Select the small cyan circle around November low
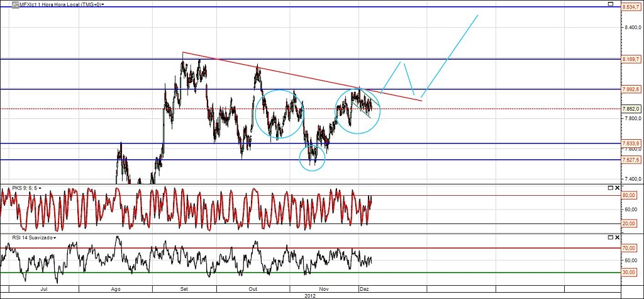Viewport: 644px width, 299px height. pyautogui.click(x=312, y=158)
